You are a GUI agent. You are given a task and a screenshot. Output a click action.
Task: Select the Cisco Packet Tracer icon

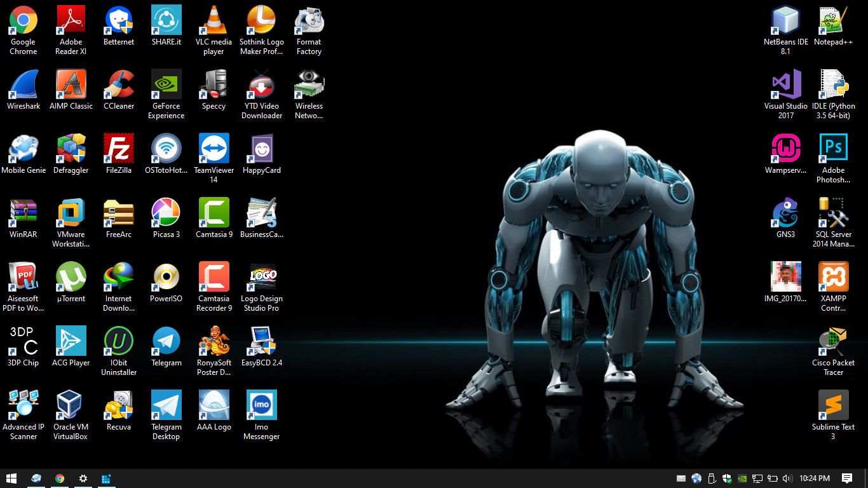point(834,341)
